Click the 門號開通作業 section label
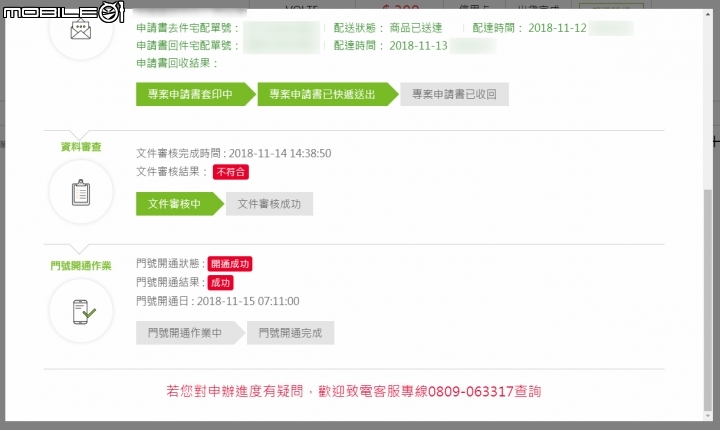 point(81,265)
